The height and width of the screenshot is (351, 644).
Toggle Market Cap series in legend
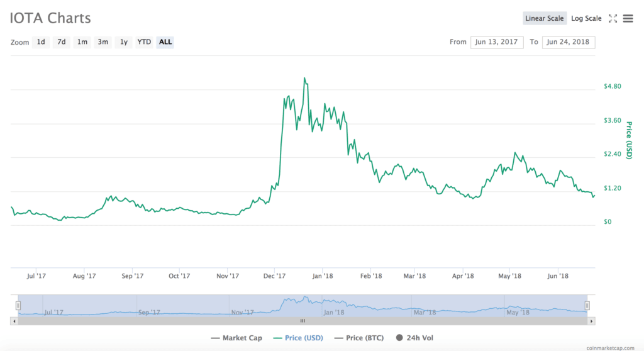pos(236,338)
